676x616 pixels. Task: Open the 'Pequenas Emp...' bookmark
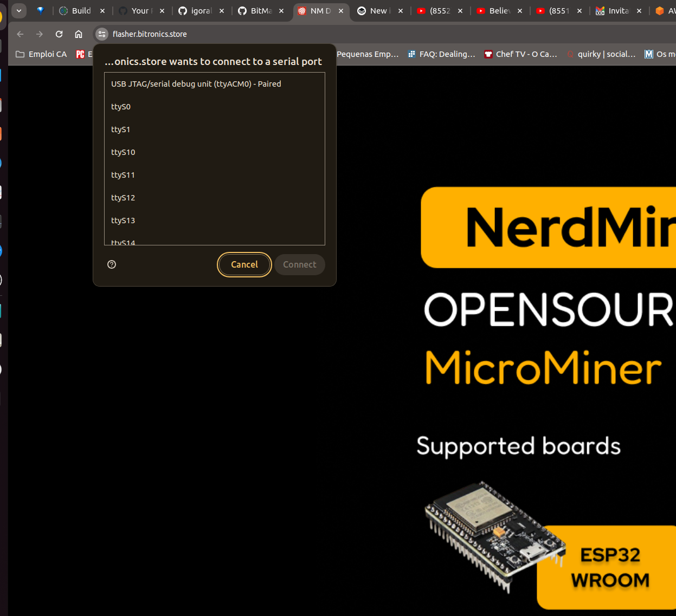(368, 54)
